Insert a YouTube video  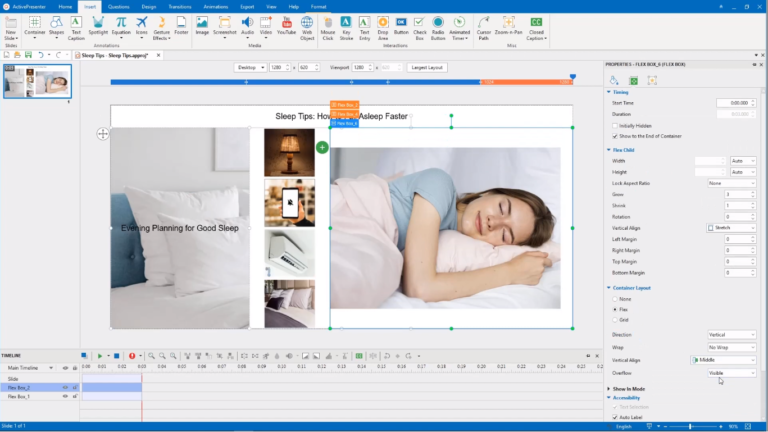(x=287, y=25)
